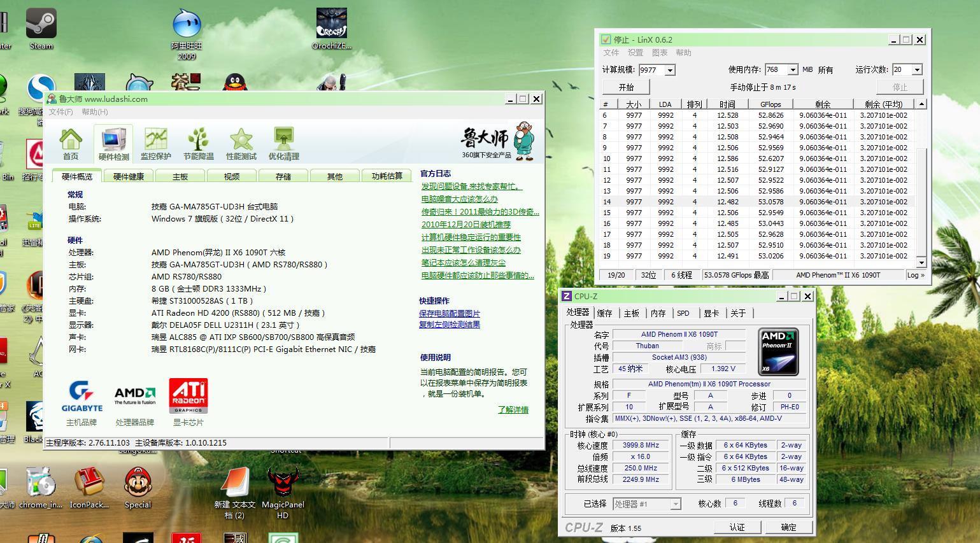Click the ATI Radeon graphics logo
980x543 pixels.
click(188, 397)
